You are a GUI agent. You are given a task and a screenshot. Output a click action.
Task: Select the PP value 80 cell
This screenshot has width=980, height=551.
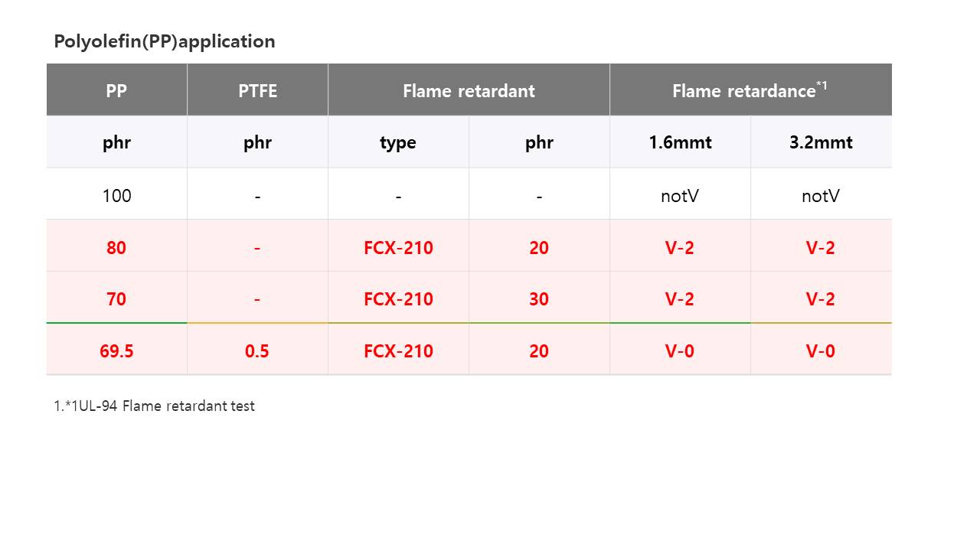116,246
